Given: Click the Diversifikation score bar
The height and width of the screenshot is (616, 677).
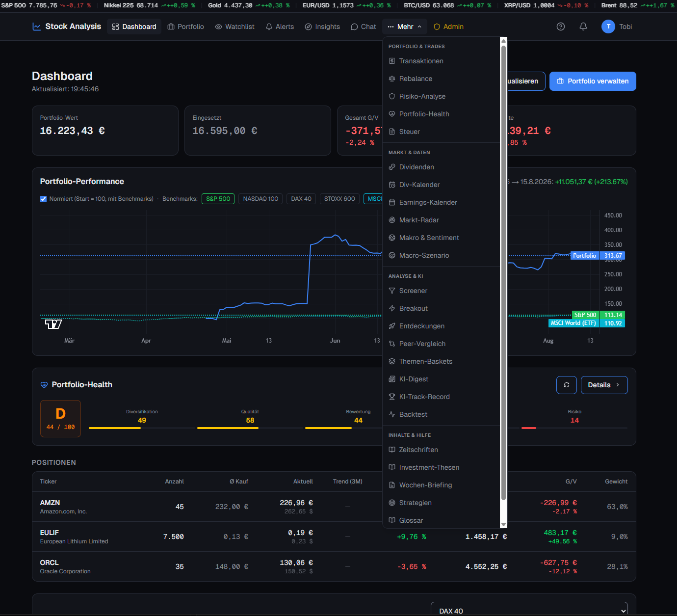Looking at the screenshot, I should 142,428.
